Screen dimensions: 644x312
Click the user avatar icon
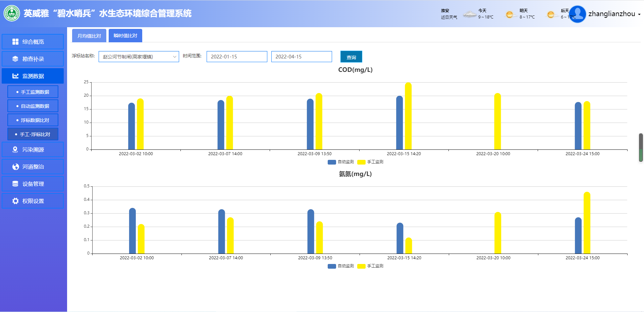point(577,14)
